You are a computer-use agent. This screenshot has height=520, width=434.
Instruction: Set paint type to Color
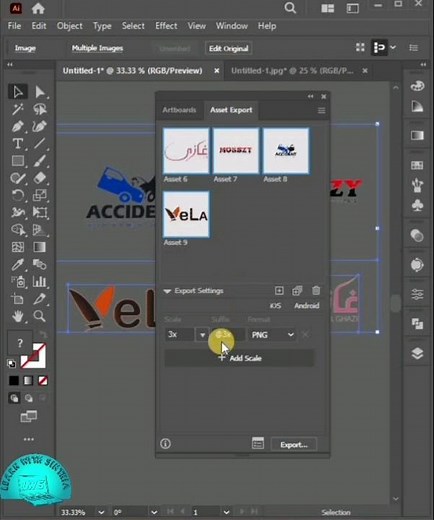[x=14, y=381]
